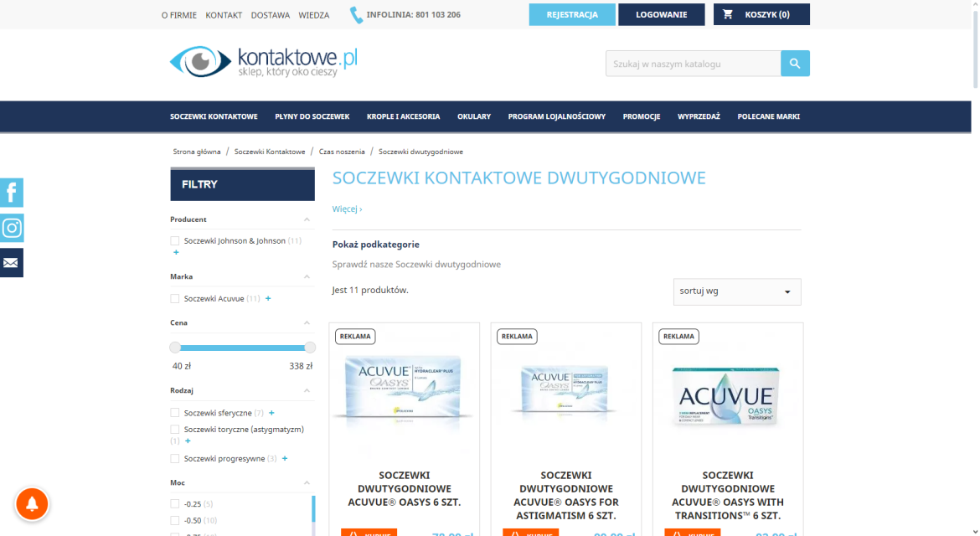Screen dimensions: 980x536
Task: Collapse the Moc filter section
Action: pos(307,482)
